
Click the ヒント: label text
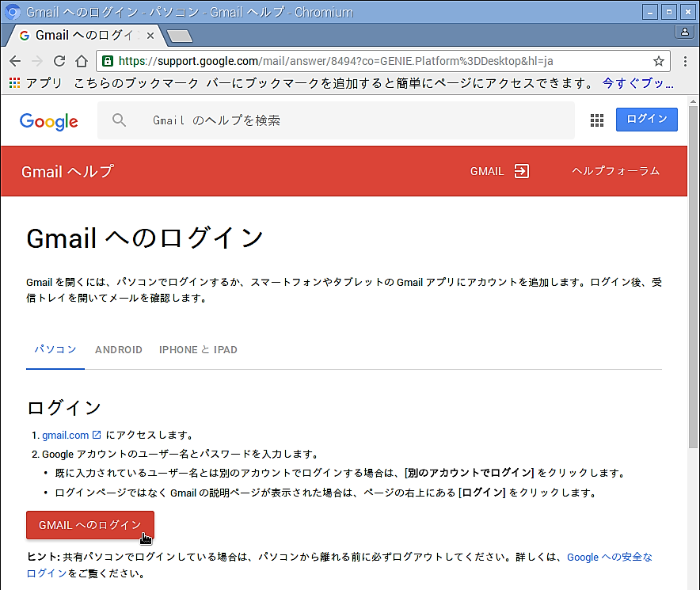click(44, 557)
